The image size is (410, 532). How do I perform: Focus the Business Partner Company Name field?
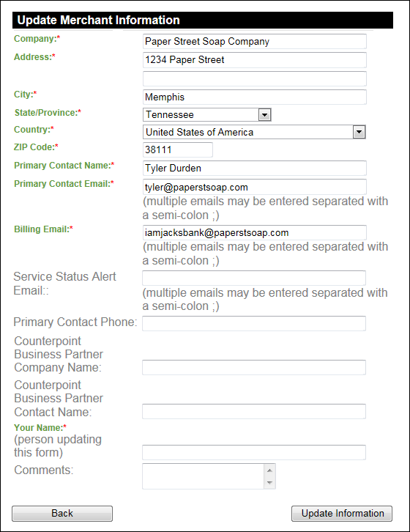coord(254,367)
